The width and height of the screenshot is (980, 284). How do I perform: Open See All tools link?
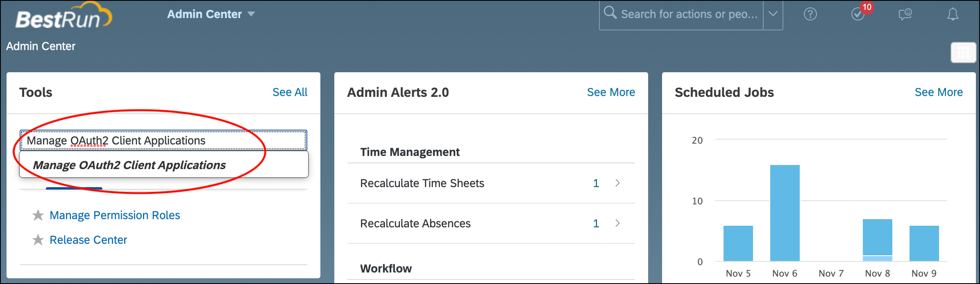[x=290, y=92]
